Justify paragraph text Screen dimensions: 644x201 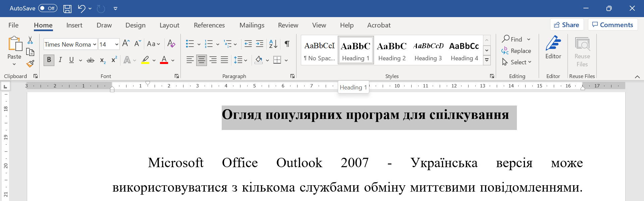224,60
